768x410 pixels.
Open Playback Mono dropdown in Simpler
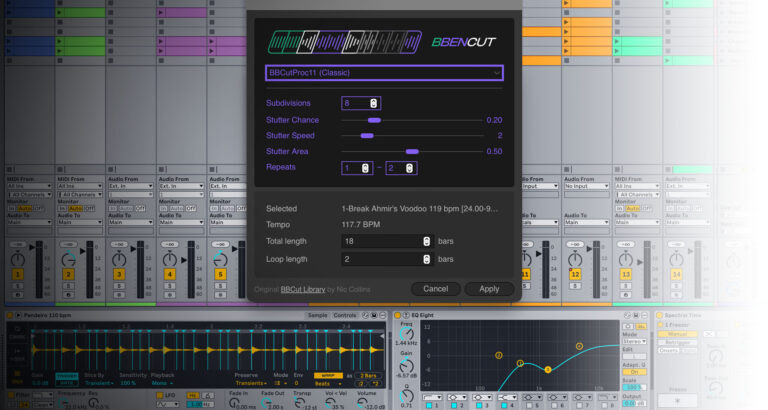click(161, 383)
